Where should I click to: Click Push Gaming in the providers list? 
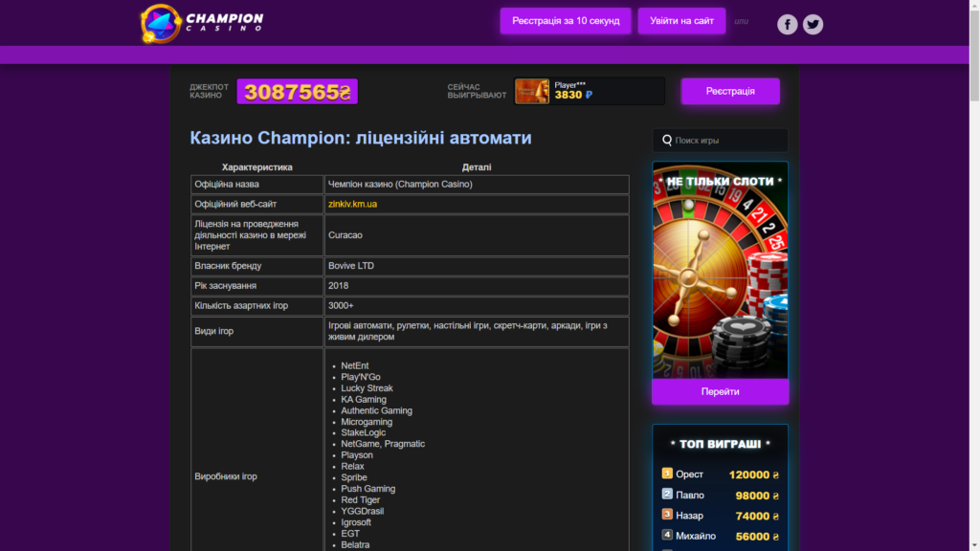(x=368, y=489)
